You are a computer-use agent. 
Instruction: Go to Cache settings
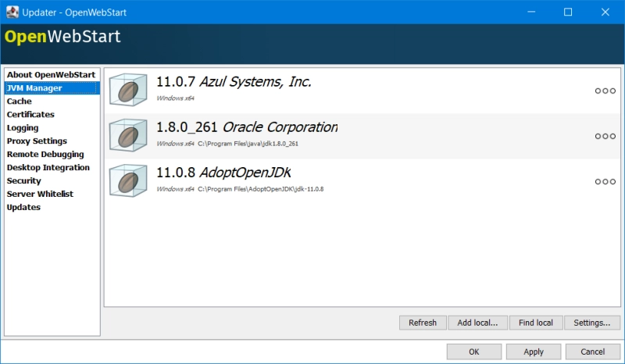click(52, 102)
